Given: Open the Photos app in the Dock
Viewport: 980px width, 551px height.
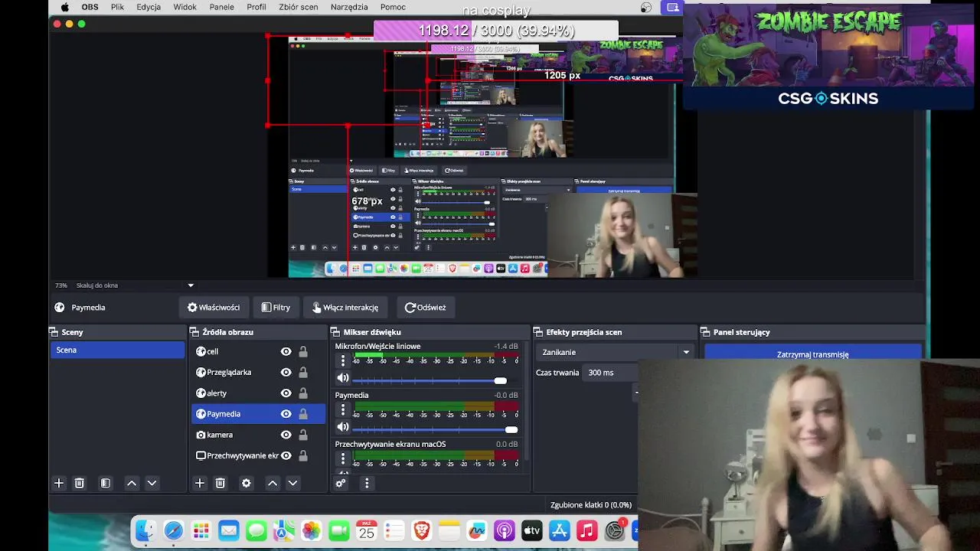Looking at the screenshot, I should (312, 530).
